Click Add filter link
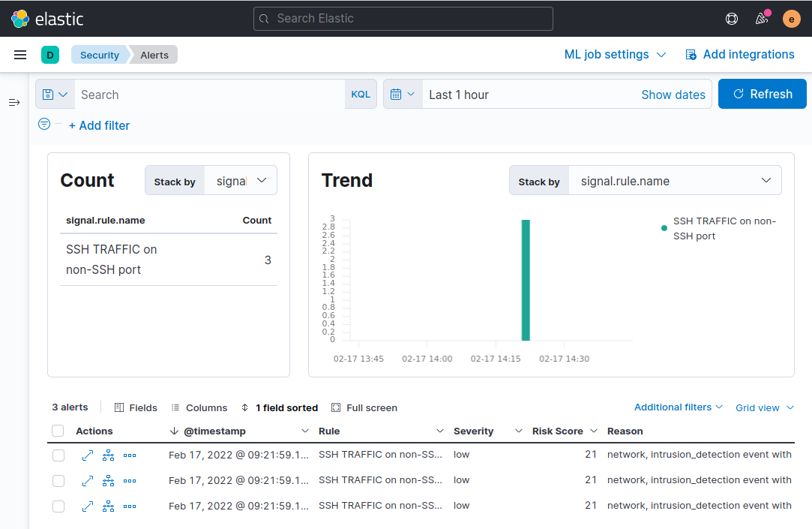This screenshot has height=529, width=812. [x=100, y=125]
